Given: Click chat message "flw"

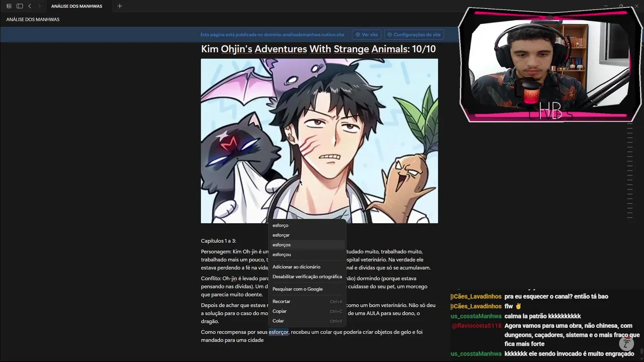Looking at the screenshot, I should pyautogui.click(x=513, y=306).
